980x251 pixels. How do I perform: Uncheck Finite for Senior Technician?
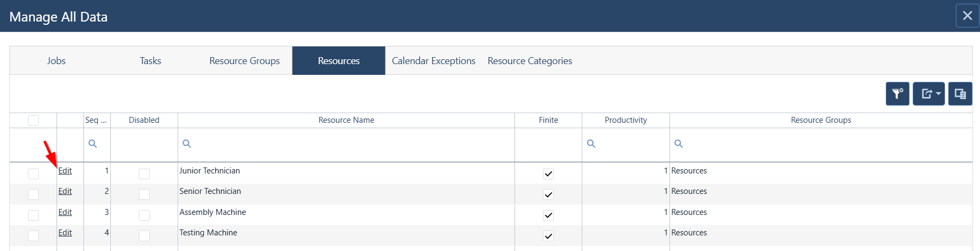pos(548,194)
